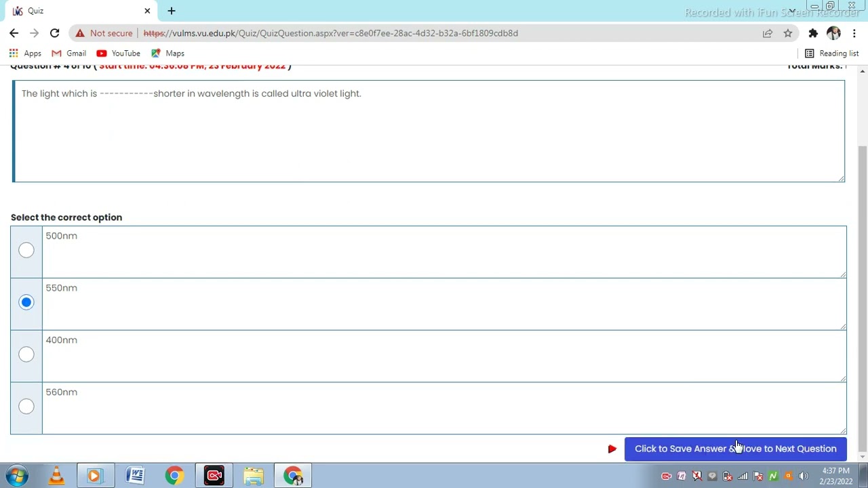This screenshot has width=868, height=488.
Task: Click the 560nm answer text box
Action: (444, 408)
